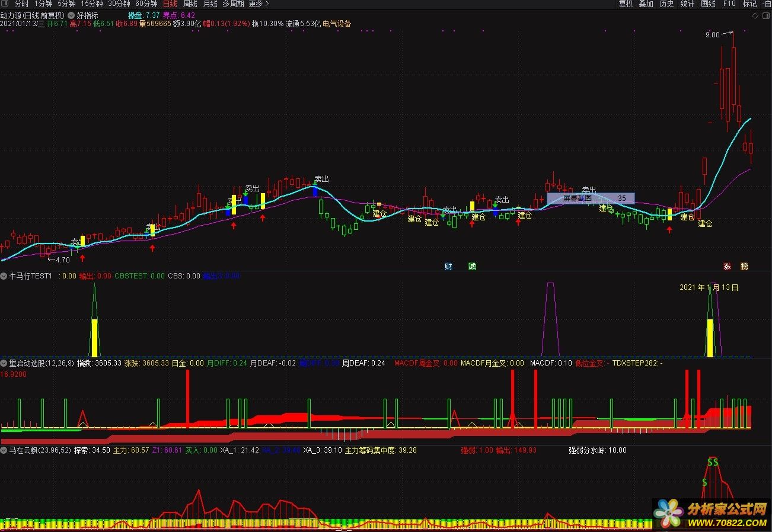Click the 涨 marker below the chart

(727, 267)
